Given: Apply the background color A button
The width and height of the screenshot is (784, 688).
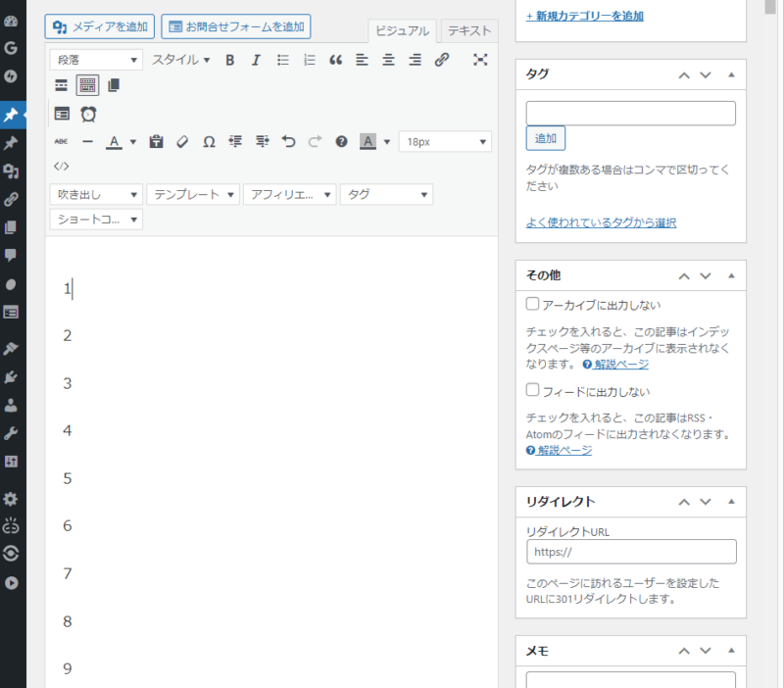Looking at the screenshot, I should [368, 142].
